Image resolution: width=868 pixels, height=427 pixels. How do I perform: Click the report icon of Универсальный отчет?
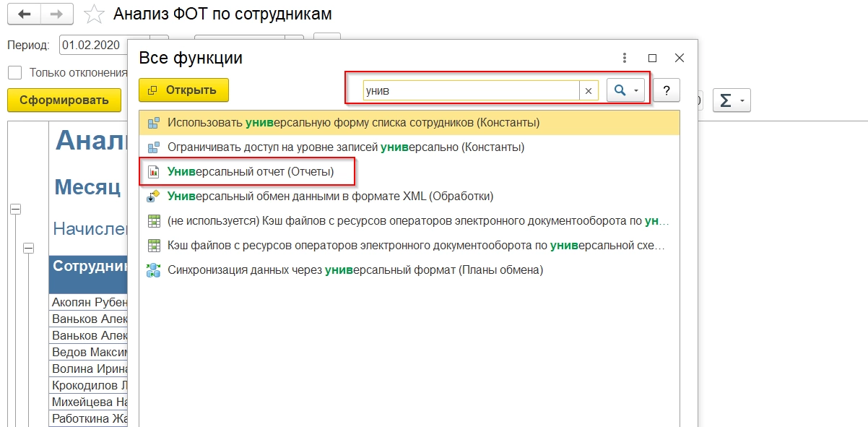153,172
